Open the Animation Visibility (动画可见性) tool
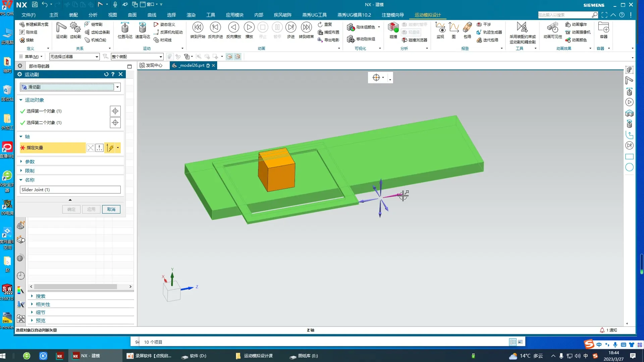The height and width of the screenshot is (362, 644). [x=552, y=29]
